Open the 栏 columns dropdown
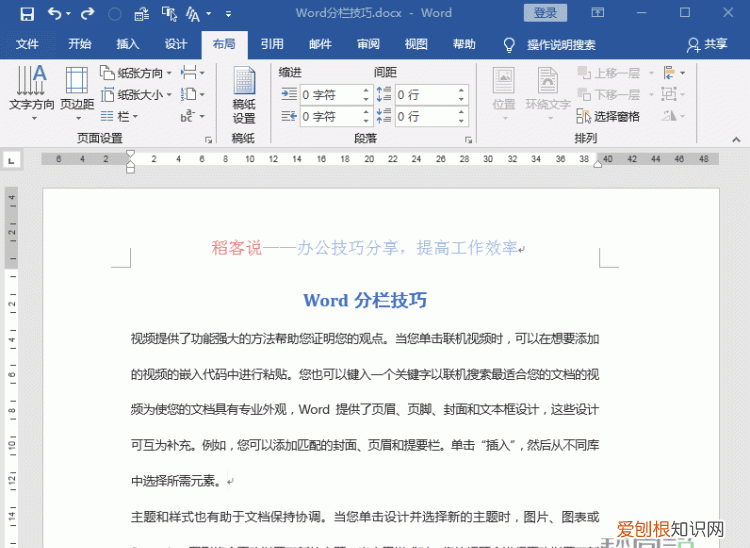750x548 pixels. [120, 116]
